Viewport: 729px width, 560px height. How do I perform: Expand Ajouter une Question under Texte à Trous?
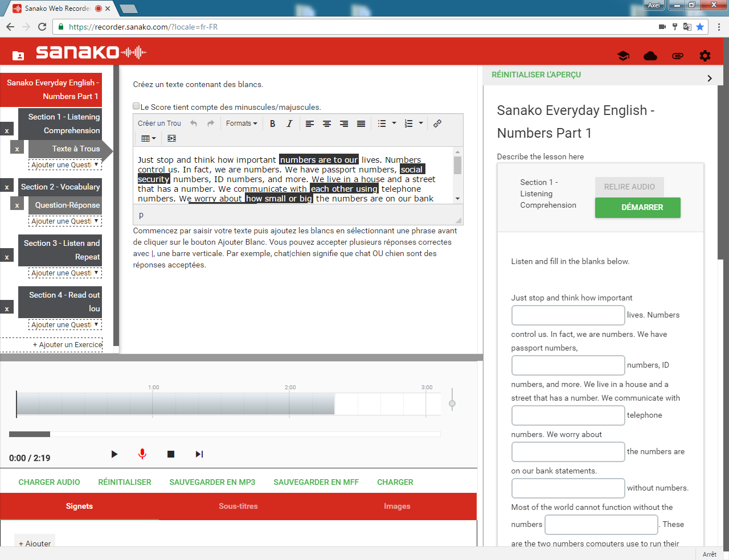(x=65, y=165)
